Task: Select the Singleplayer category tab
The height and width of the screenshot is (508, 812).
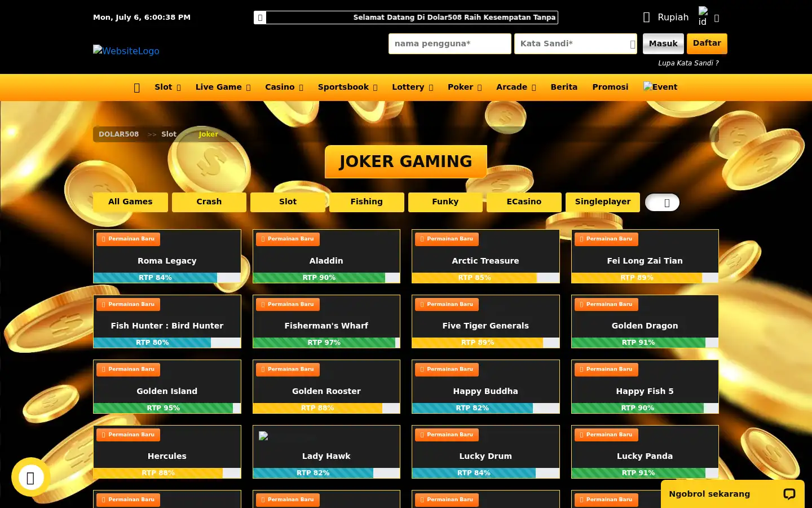Action: coord(603,202)
